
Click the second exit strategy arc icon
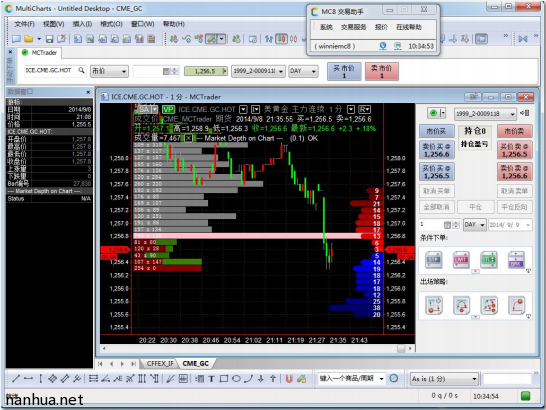click(461, 306)
